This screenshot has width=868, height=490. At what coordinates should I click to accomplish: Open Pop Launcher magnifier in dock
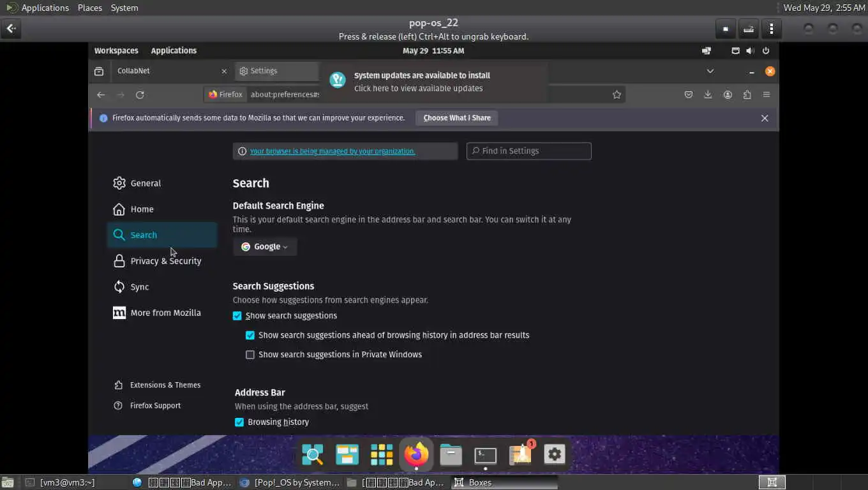(313, 454)
